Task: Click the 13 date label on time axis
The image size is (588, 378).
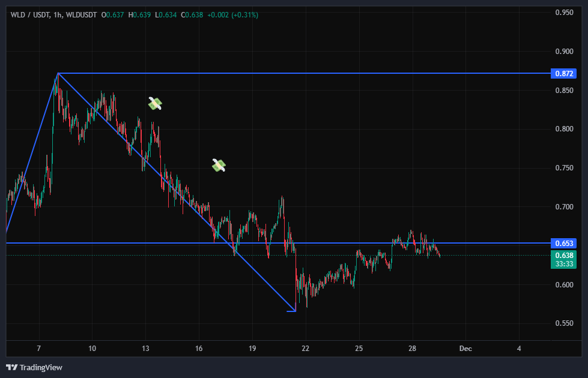Action: 145,349
